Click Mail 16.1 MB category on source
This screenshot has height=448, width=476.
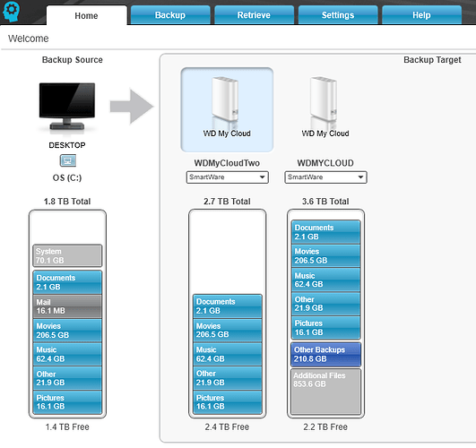67,306
